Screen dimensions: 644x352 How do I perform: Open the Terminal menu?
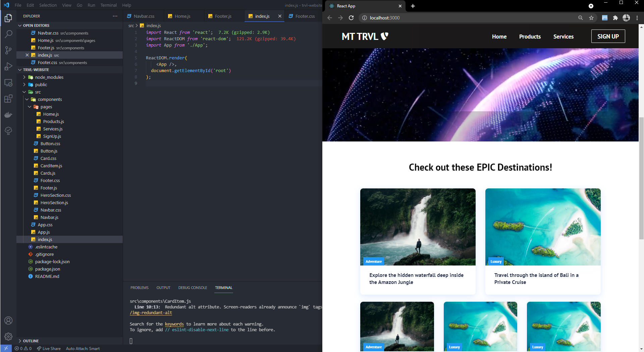pyautogui.click(x=108, y=5)
